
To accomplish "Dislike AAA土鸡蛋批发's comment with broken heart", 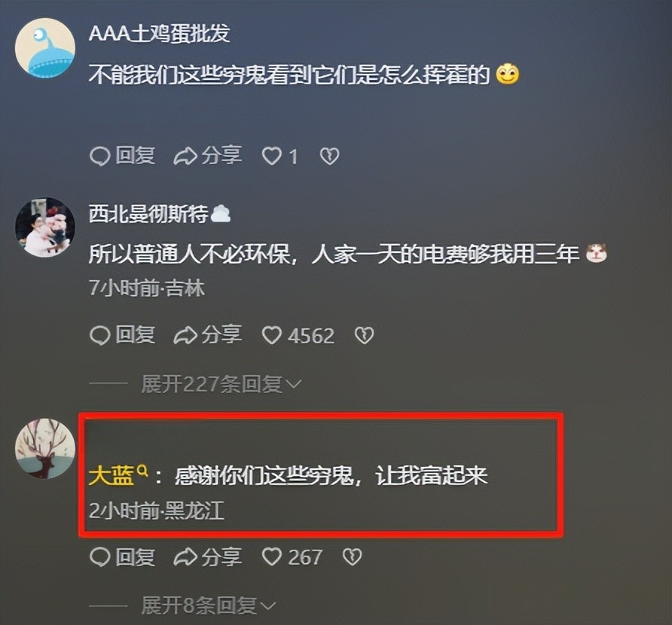I will tap(329, 157).
